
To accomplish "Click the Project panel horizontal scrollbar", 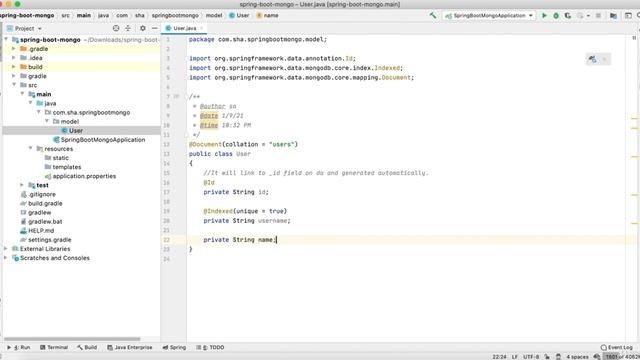I will 72,339.
